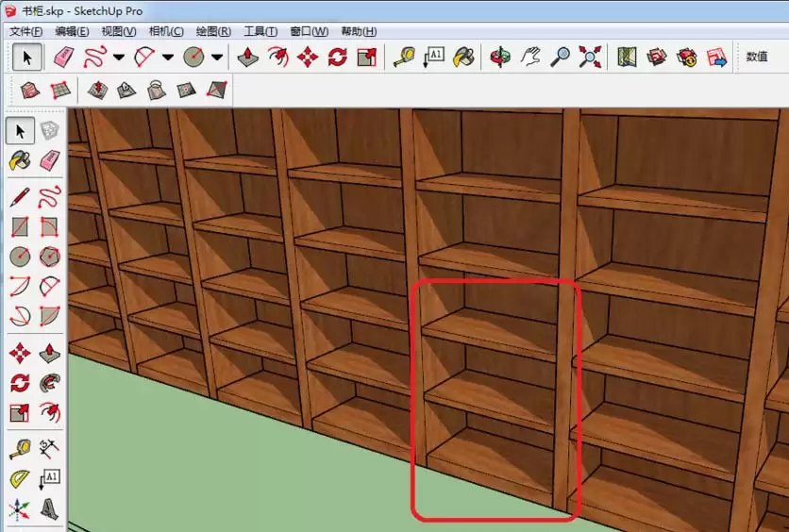Choose the Zoom magnifier tool
Viewport: 789px width, 532px height.
point(560,57)
